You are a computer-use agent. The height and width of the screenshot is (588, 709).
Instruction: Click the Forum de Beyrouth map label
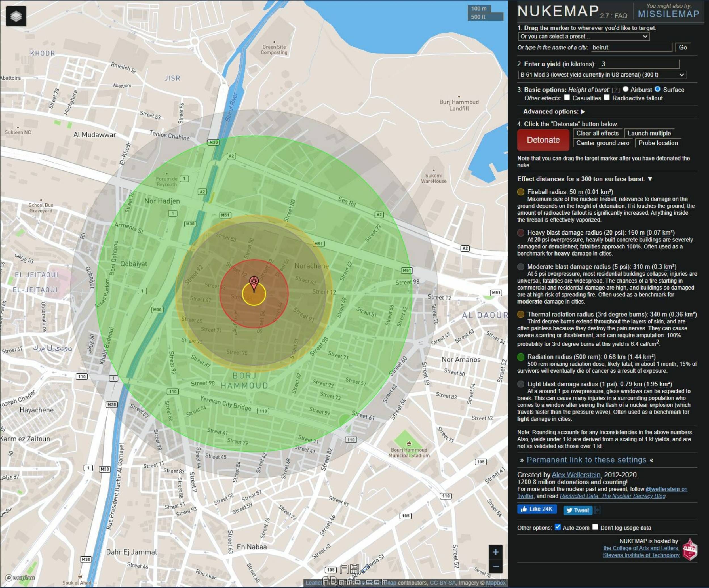click(x=166, y=181)
